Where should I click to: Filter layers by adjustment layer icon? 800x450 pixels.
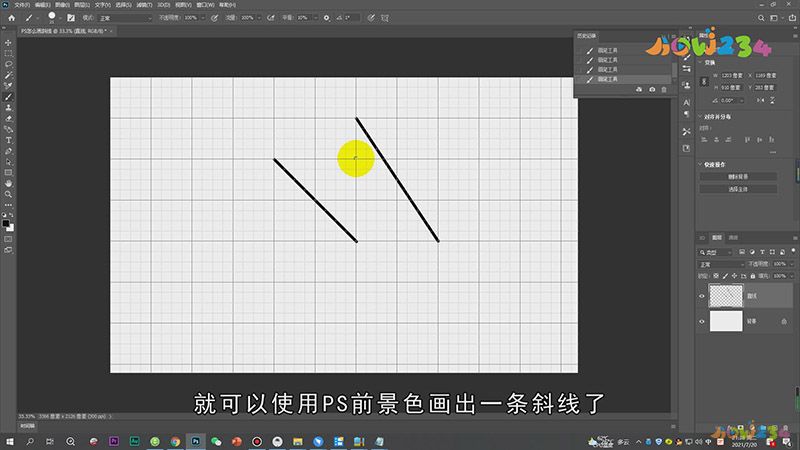coord(752,252)
